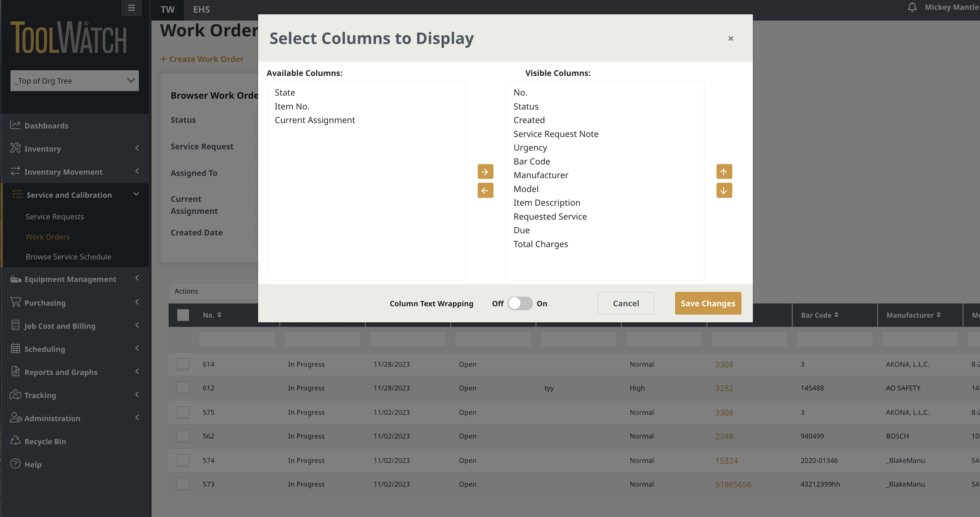980x517 pixels.
Task: Check the checkbox for work order 575
Action: 183,412
